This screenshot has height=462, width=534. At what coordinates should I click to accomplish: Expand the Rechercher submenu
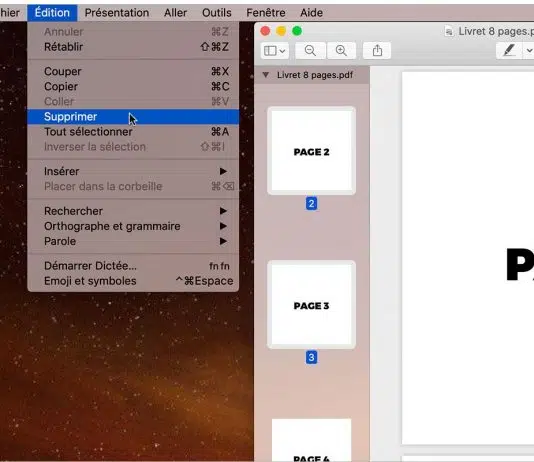coord(133,211)
